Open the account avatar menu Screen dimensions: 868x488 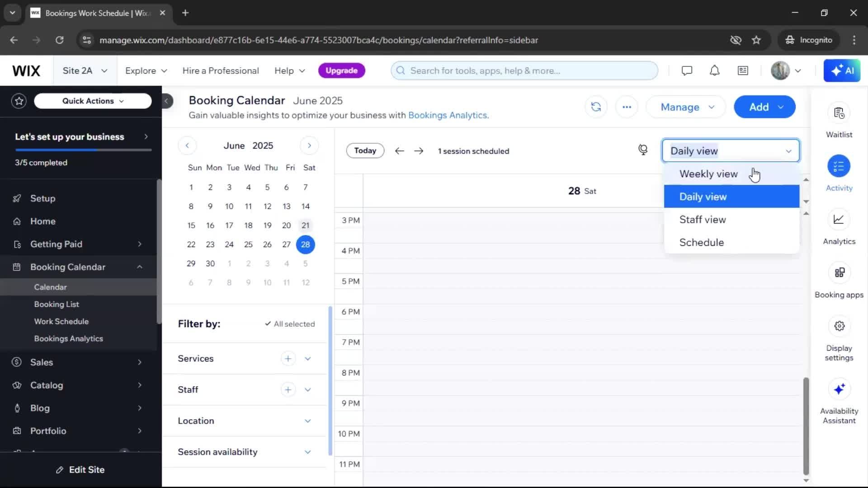[x=786, y=70]
